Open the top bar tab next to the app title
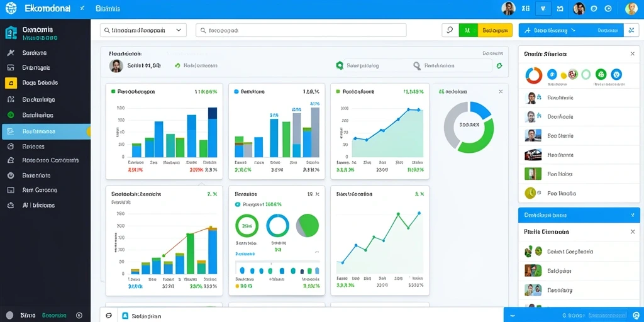Screen dimensions: 644x322 [x=107, y=8]
